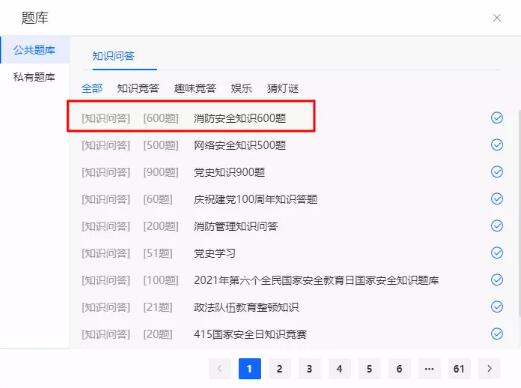Go to page 5
The image size is (521, 388).
click(369, 369)
